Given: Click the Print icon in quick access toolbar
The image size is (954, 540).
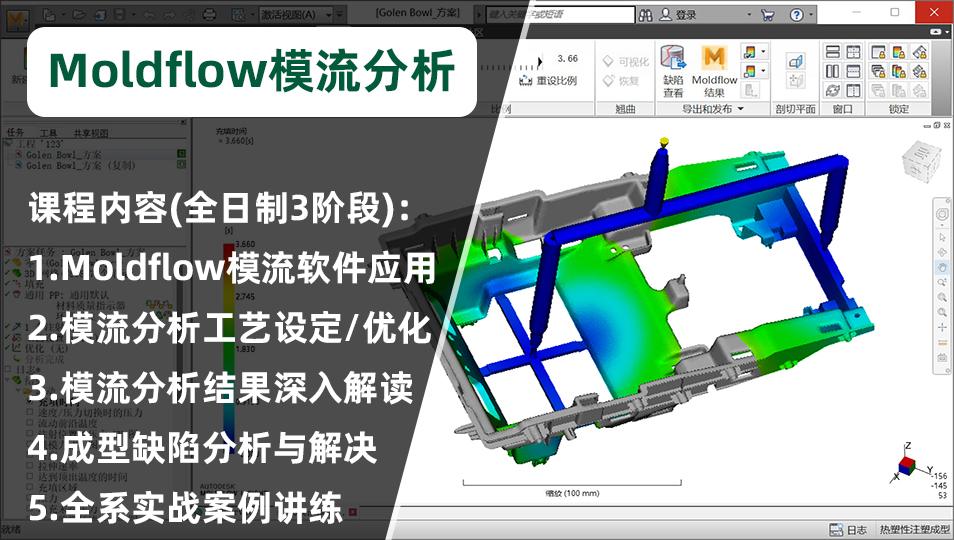Looking at the screenshot, I should click(209, 15).
